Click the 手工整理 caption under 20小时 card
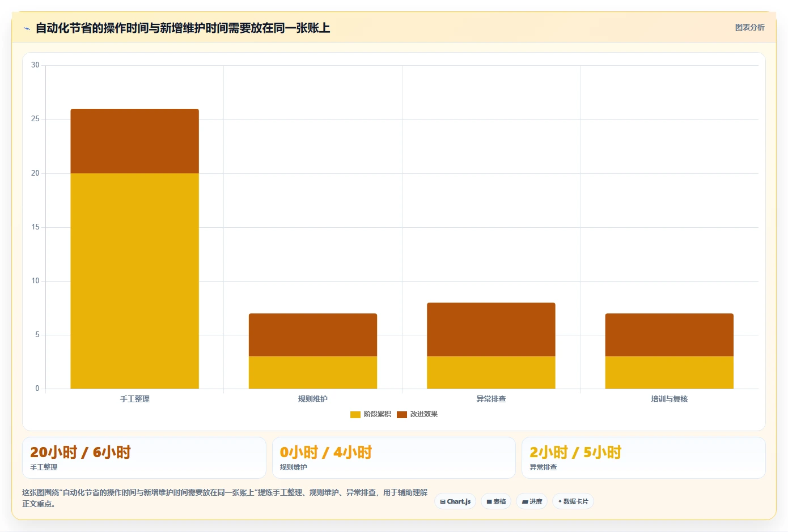Screen dimensions: 788x532 click(44, 467)
